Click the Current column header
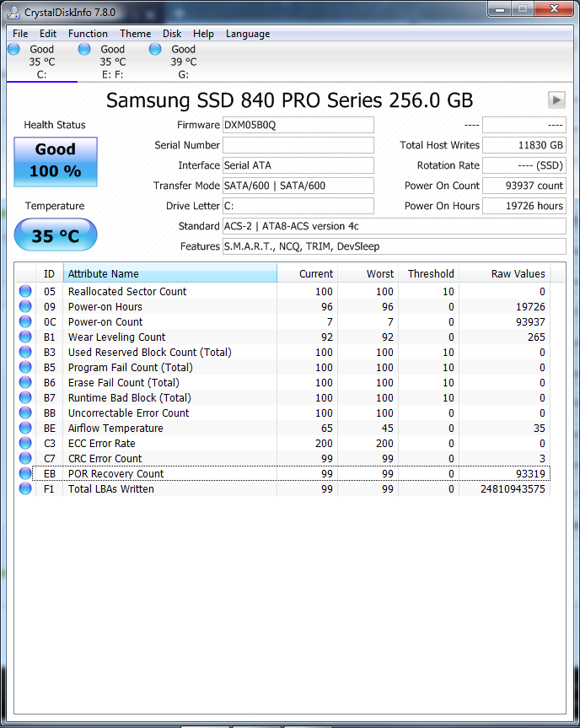This screenshot has width=580, height=728. coord(307,273)
